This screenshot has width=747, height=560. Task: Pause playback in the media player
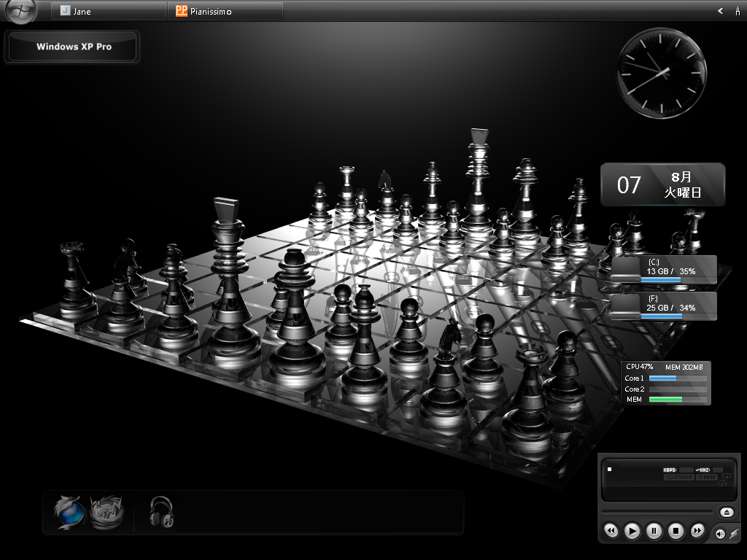[x=654, y=531]
